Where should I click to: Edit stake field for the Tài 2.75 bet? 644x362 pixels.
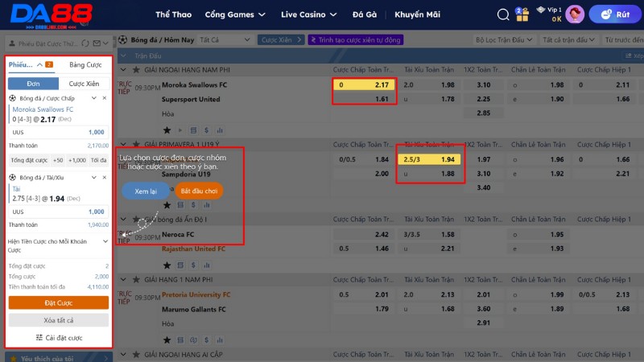tap(59, 212)
